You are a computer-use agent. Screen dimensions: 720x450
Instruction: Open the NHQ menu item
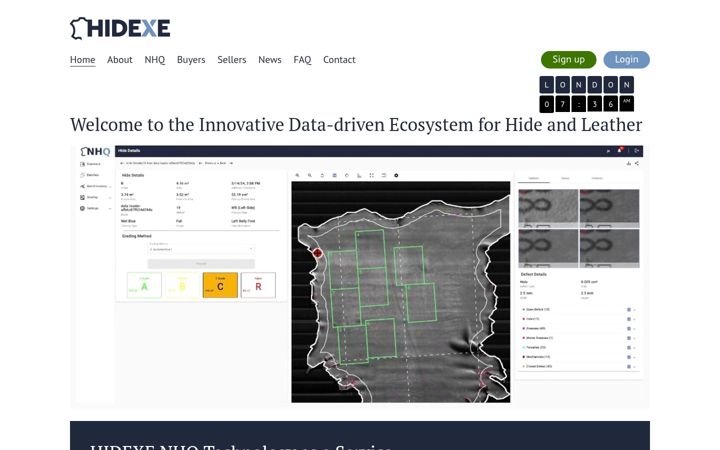(x=155, y=60)
